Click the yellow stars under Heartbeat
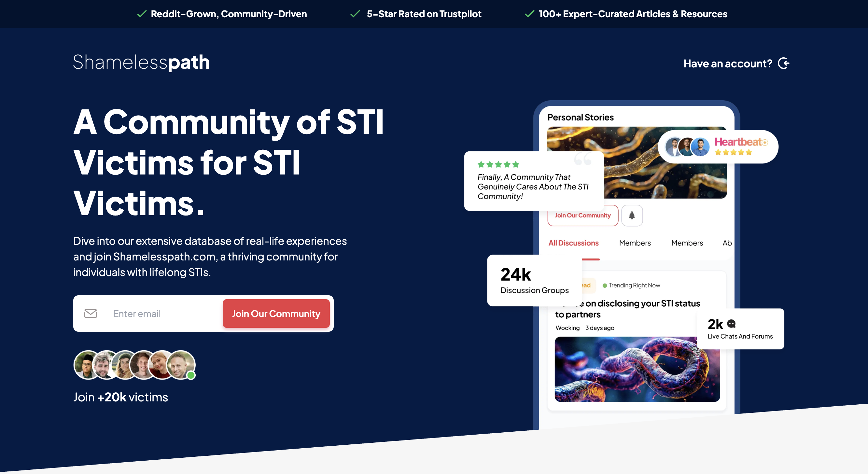The height and width of the screenshot is (474, 868). [x=733, y=152]
